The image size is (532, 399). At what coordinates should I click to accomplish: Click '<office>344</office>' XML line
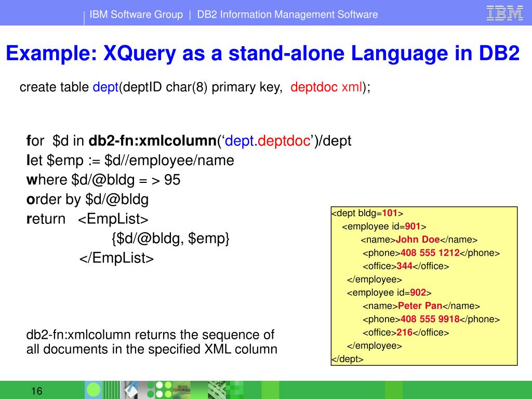point(406,267)
